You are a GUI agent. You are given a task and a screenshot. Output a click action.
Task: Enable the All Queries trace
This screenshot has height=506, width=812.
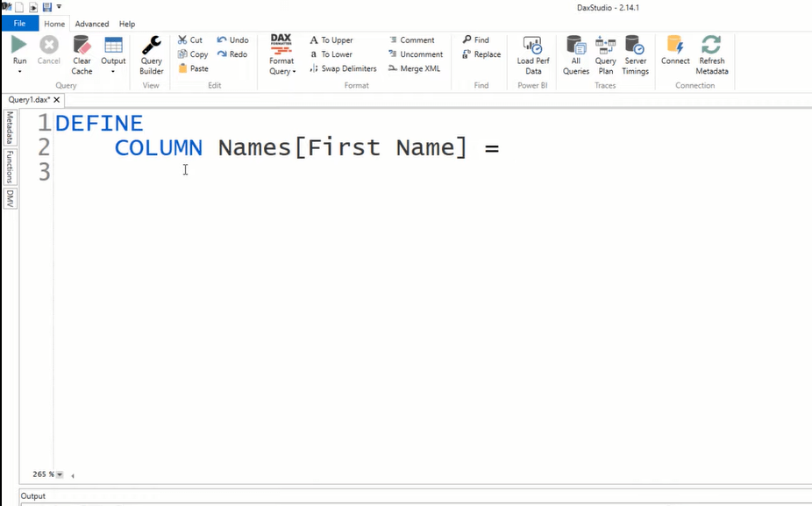click(576, 55)
